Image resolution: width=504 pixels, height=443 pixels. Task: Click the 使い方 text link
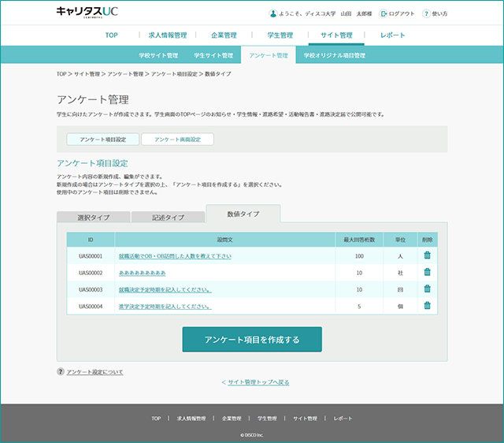tap(439, 13)
